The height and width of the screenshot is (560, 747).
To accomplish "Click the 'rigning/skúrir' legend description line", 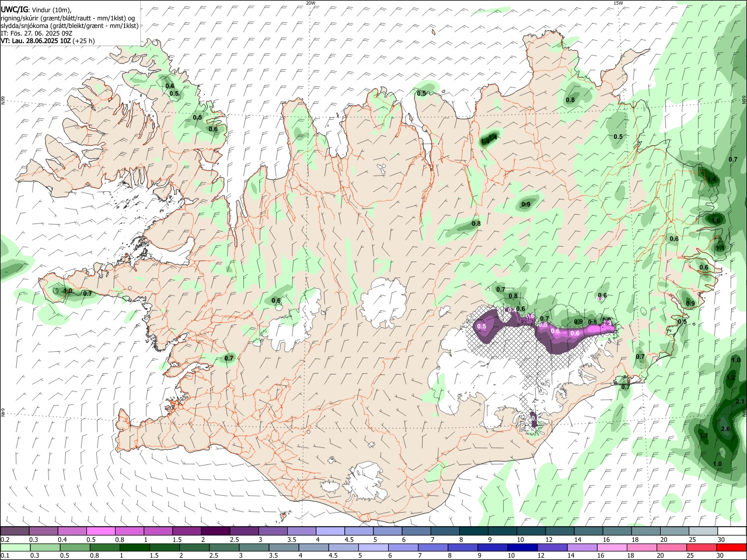I will [x=68, y=17].
